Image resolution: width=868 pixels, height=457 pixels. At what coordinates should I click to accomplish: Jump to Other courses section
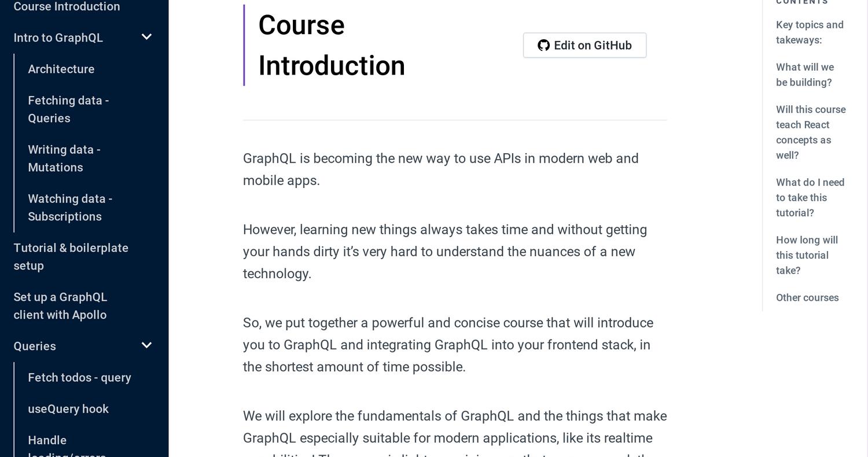[x=807, y=297]
